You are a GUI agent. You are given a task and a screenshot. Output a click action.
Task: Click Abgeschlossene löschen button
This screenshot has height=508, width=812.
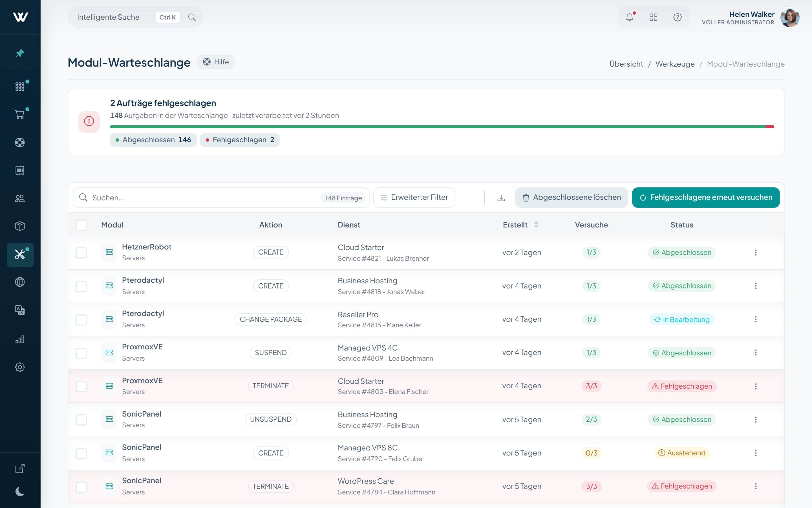[x=572, y=198]
